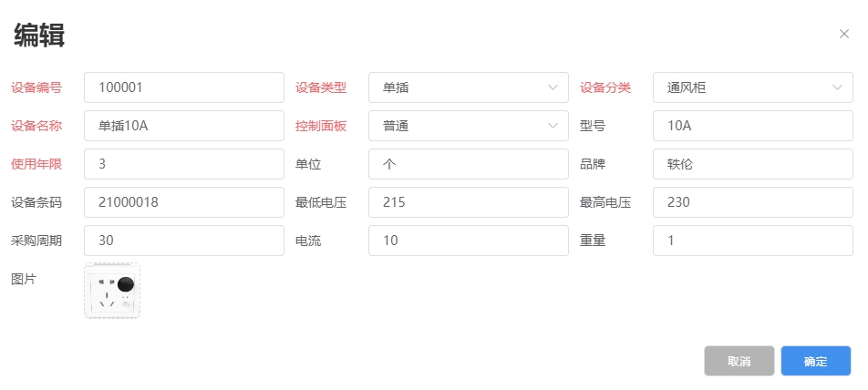868x390 pixels.
Task: Close the 编辑 dialog with the X icon
Action: point(843,34)
